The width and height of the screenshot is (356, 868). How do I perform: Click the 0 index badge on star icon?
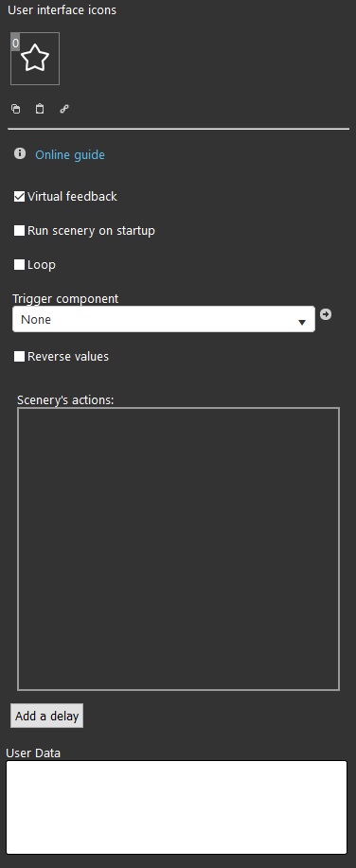(15, 43)
